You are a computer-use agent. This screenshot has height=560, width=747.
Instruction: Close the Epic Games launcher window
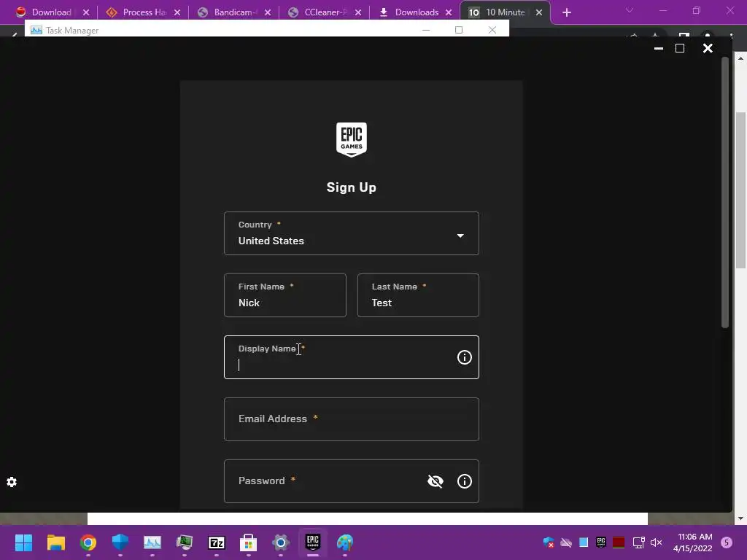click(x=708, y=48)
